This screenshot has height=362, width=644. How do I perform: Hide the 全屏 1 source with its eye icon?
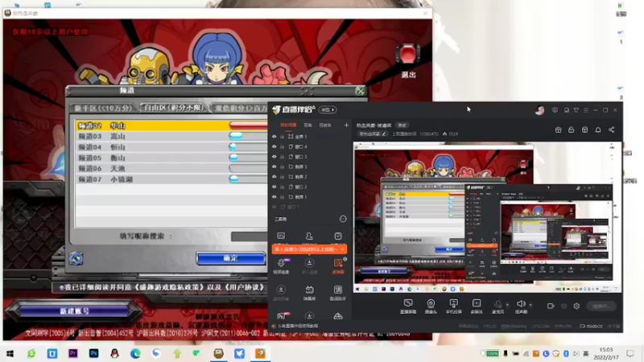click(x=275, y=136)
